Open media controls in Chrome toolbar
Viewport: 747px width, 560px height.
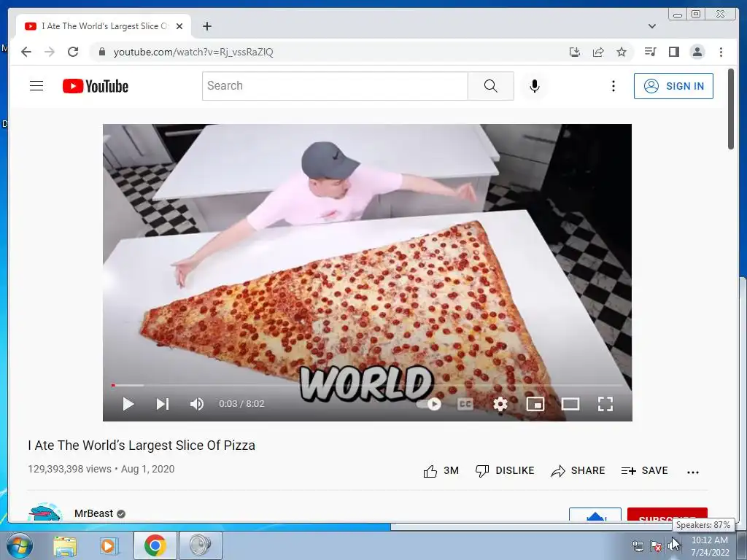(x=650, y=52)
